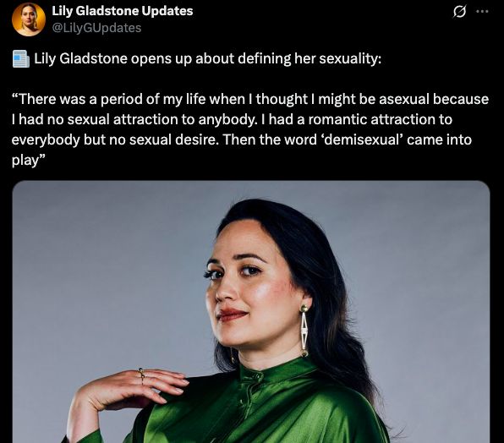Visit the @LilyGUpdates handle link
Screen dimensions: 504x443
(96, 28)
